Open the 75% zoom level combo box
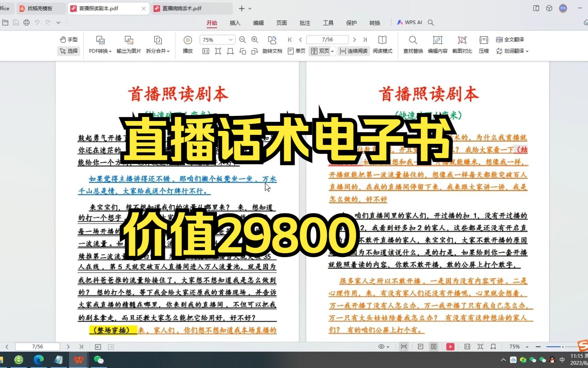The height and width of the screenshot is (368, 588). (217, 40)
